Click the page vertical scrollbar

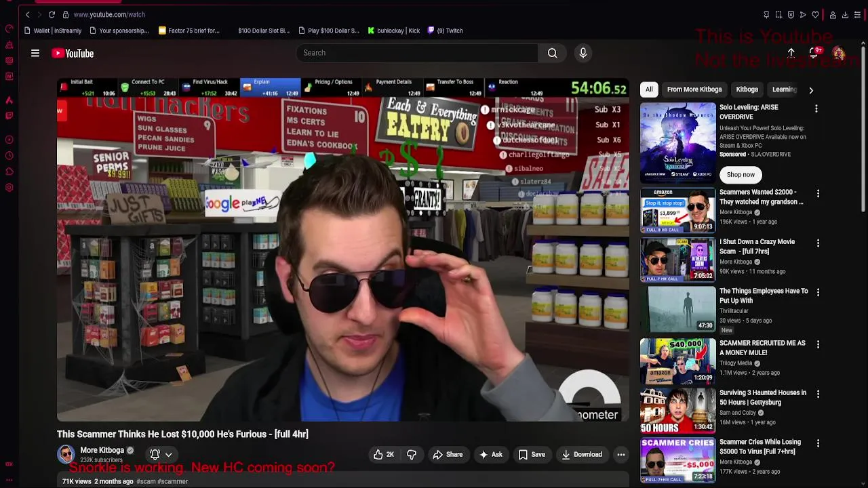[863, 129]
